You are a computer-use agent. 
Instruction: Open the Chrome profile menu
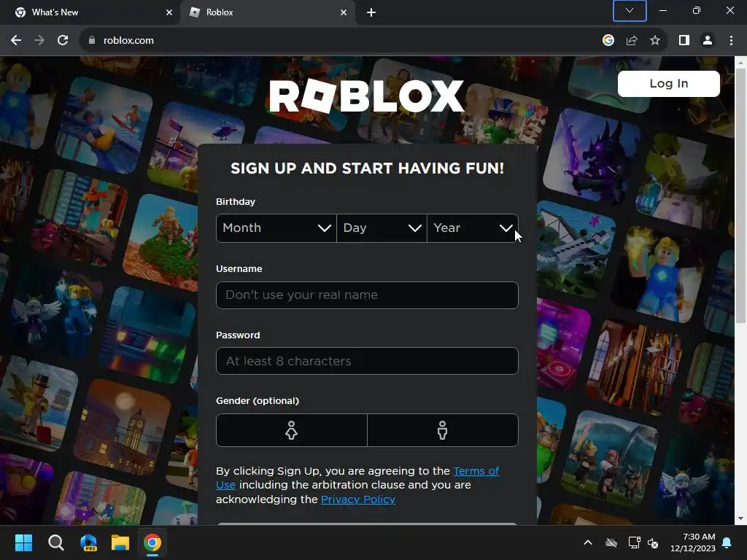tap(708, 41)
